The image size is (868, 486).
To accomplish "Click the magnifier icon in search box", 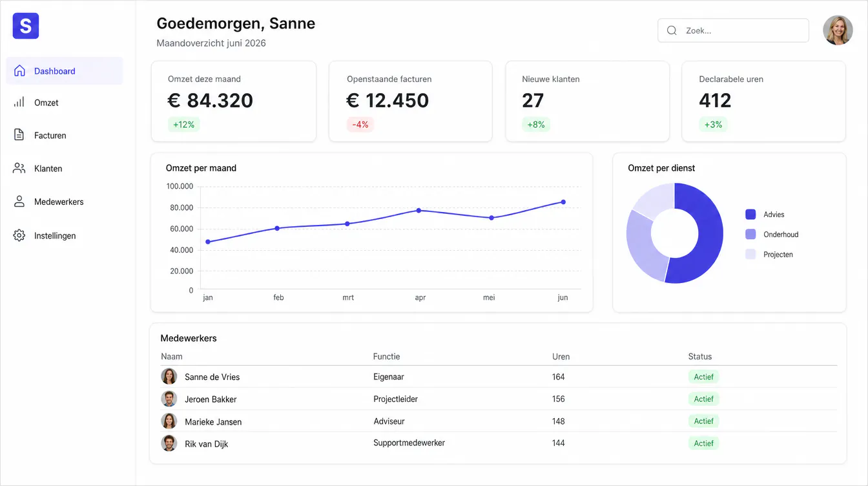I will coord(672,30).
